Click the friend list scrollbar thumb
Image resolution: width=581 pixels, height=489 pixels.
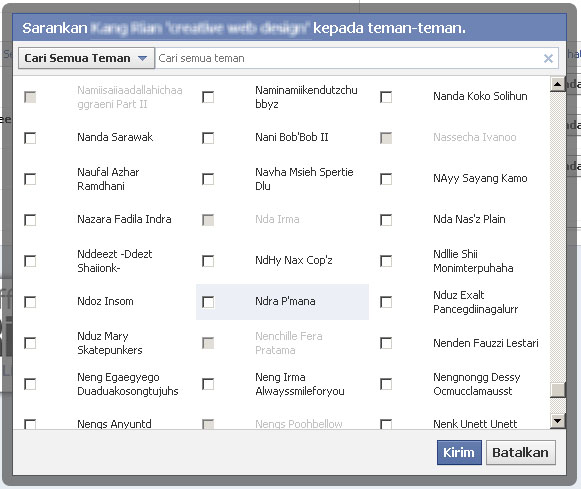[557, 390]
